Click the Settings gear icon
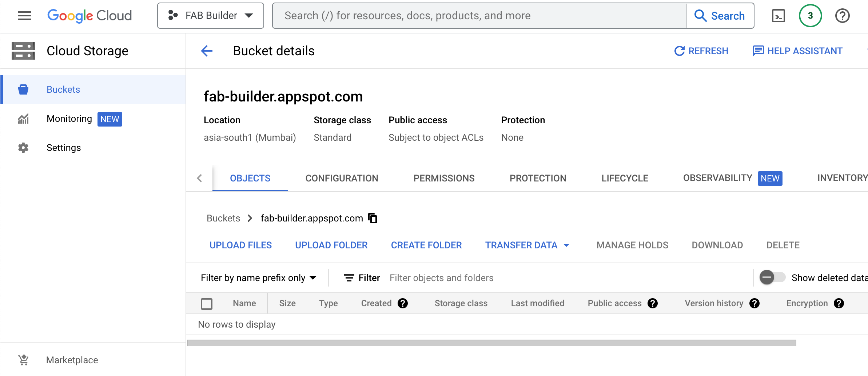The height and width of the screenshot is (376, 868). [x=23, y=148]
